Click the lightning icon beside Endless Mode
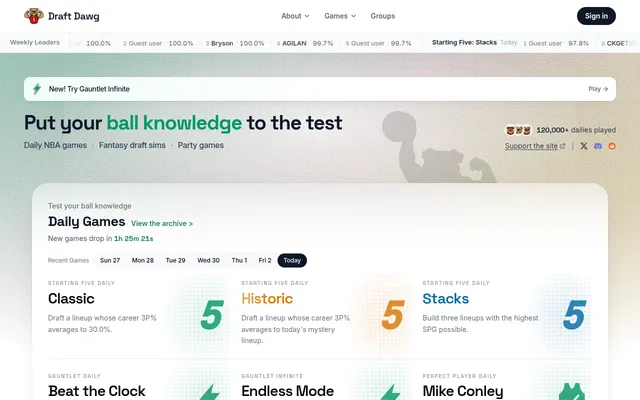Viewport: 640px width, 400px height. pyautogui.click(x=390, y=392)
